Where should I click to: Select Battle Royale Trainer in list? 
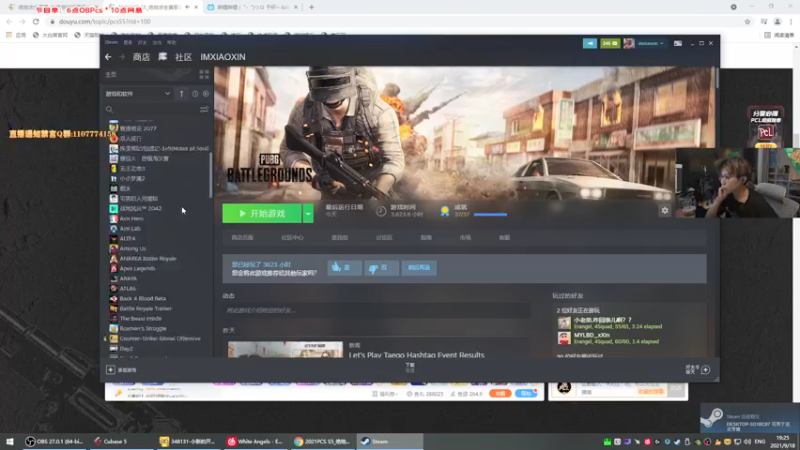145,309
